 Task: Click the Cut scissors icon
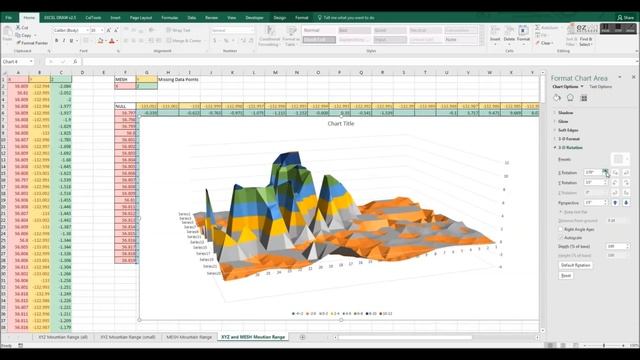pos(18,27)
